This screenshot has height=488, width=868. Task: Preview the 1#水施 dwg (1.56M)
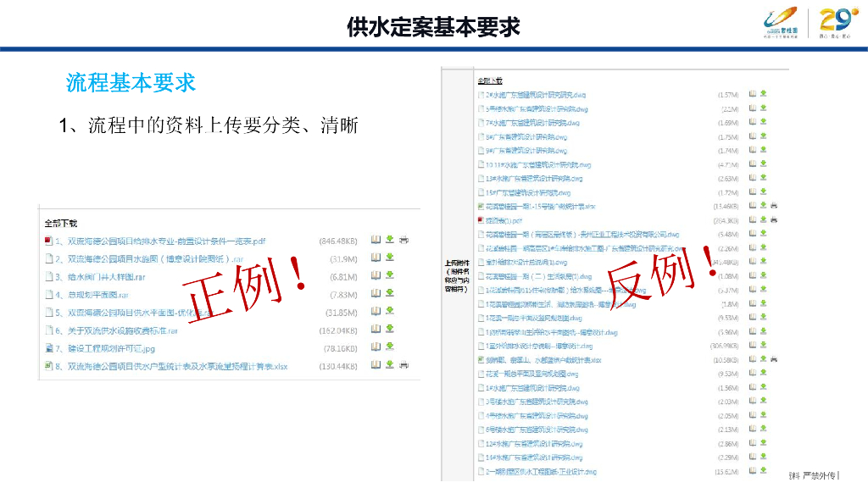click(753, 386)
